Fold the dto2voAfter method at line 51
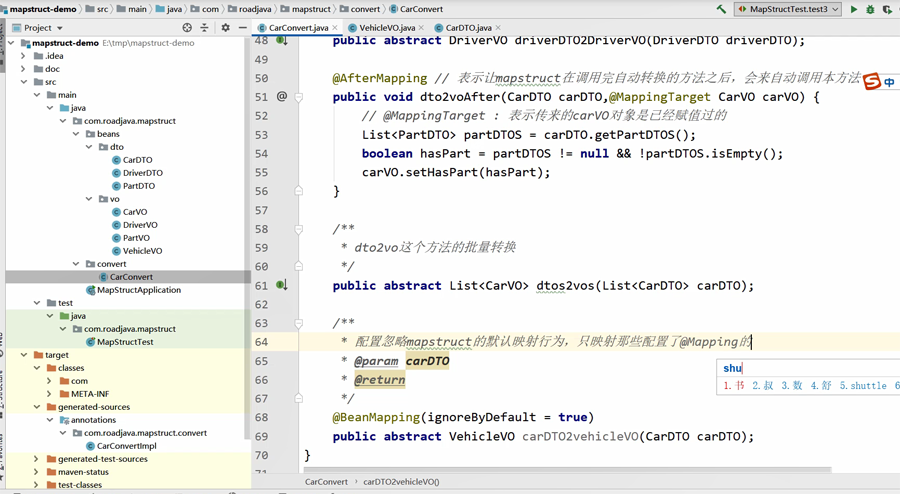The image size is (900, 494). click(x=298, y=97)
